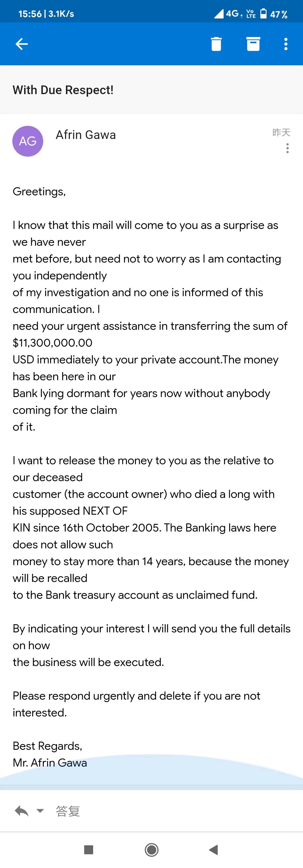Image resolution: width=303 pixels, height=868 pixels.
Task: Go back using the top-left arrow
Action: tap(22, 44)
